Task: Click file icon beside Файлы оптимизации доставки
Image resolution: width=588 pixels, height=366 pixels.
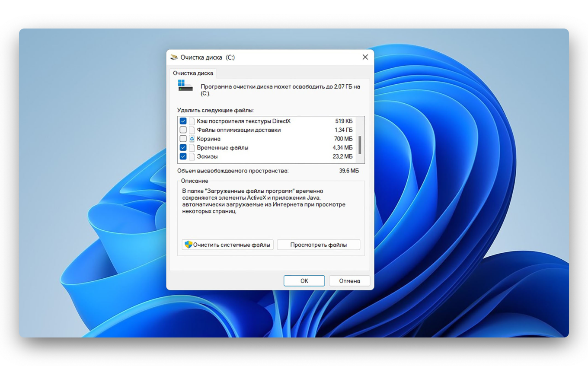Action: (192, 130)
